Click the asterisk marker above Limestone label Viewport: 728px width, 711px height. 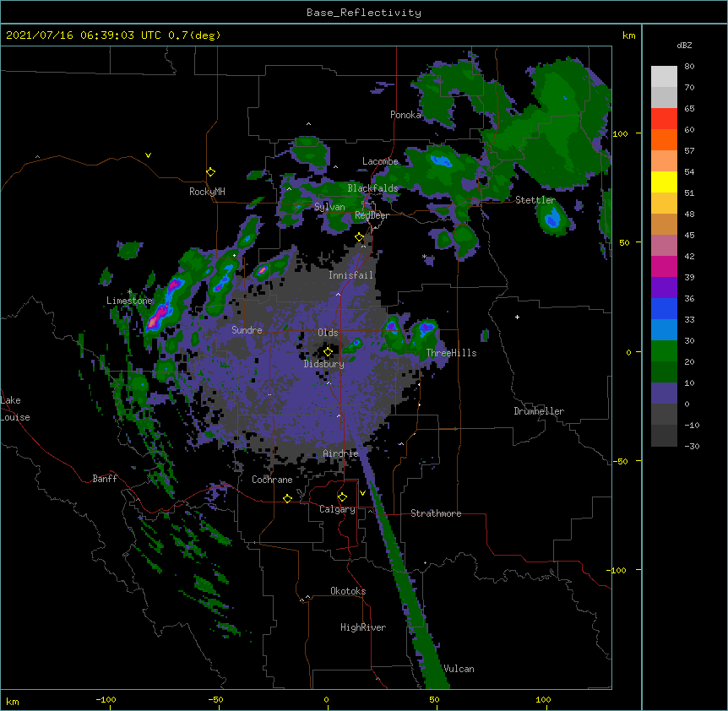pyautogui.click(x=130, y=292)
